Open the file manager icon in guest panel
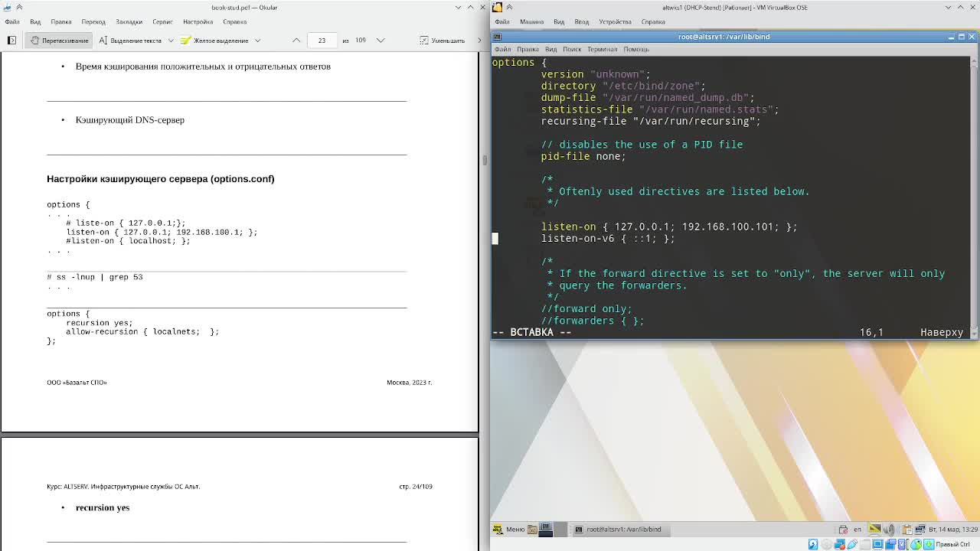This screenshot has width=980, height=551. (x=533, y=529)
